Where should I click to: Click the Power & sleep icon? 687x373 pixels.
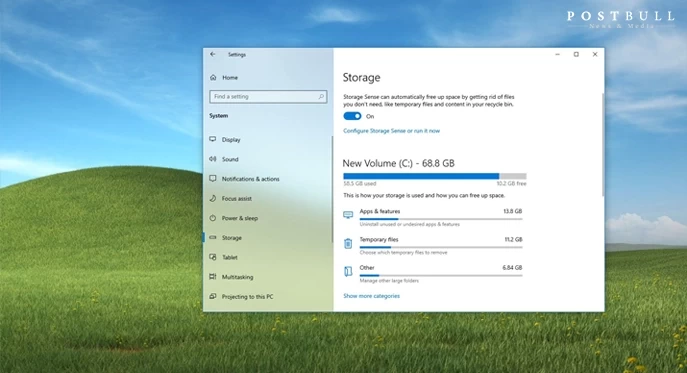[213, 218]
